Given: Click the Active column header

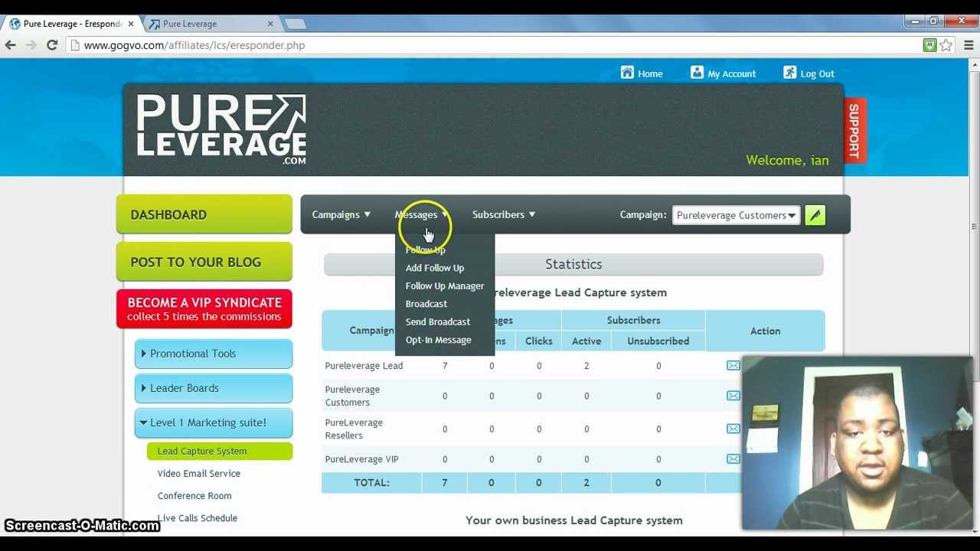Looking at the screenshot, I should coord(586,341).
